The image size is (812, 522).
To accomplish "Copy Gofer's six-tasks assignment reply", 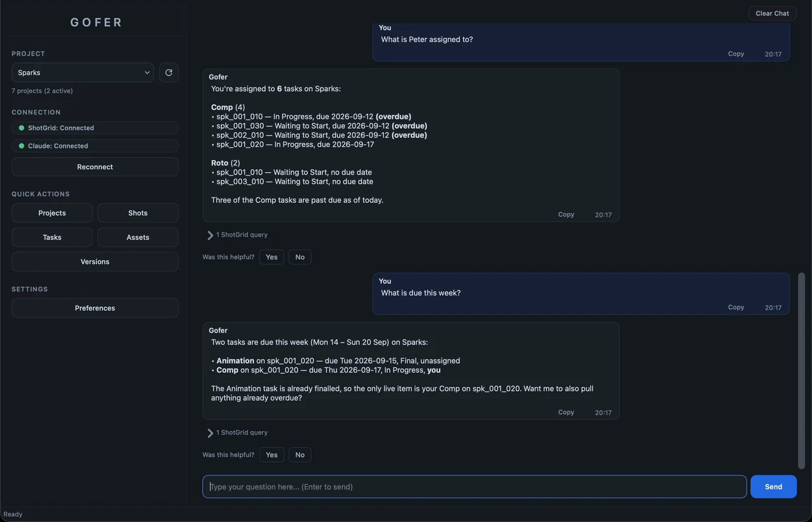I will click(x=566, y=215).
